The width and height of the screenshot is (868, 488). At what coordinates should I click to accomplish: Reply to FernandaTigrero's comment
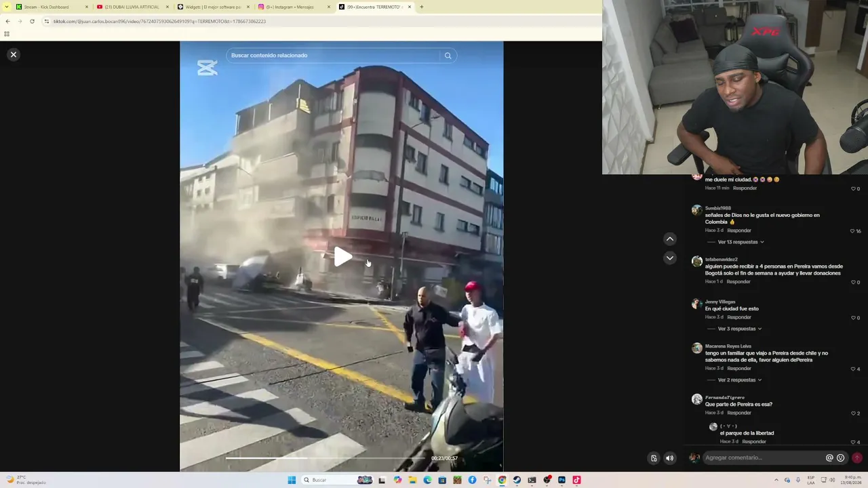[x=739, y=413]
